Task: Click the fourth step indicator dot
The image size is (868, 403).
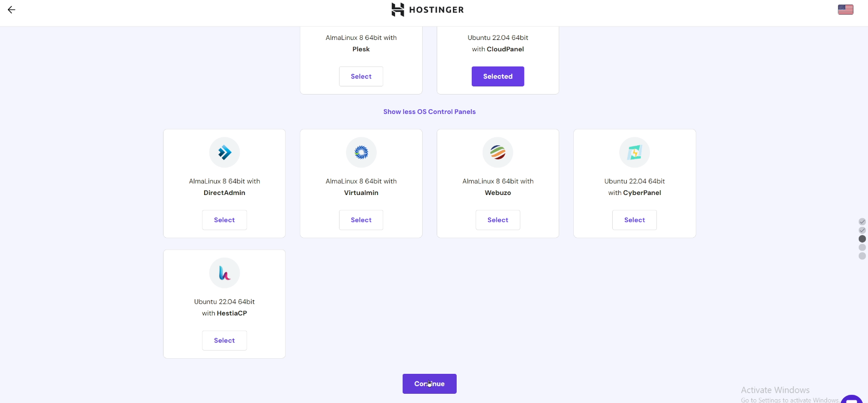Action: [862, 247]
